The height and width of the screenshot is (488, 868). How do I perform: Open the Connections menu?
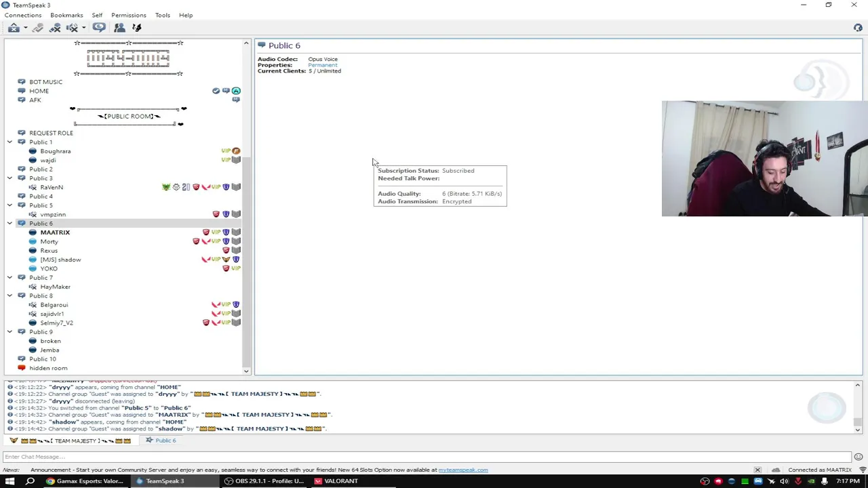point(22,15)
